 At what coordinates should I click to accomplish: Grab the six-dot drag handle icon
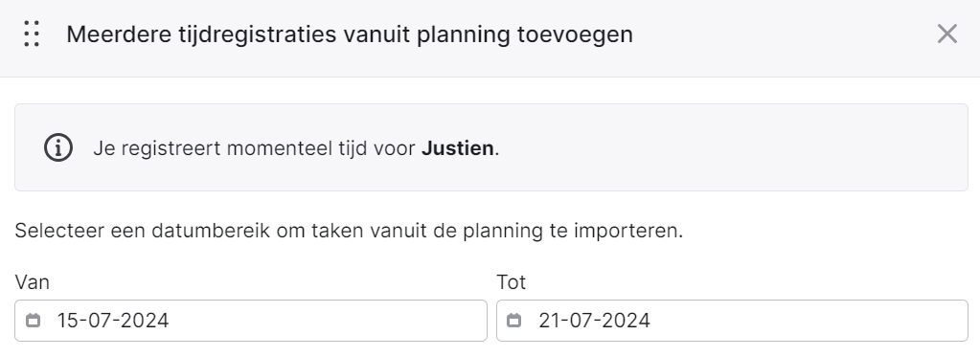click(x=32, y=33)
